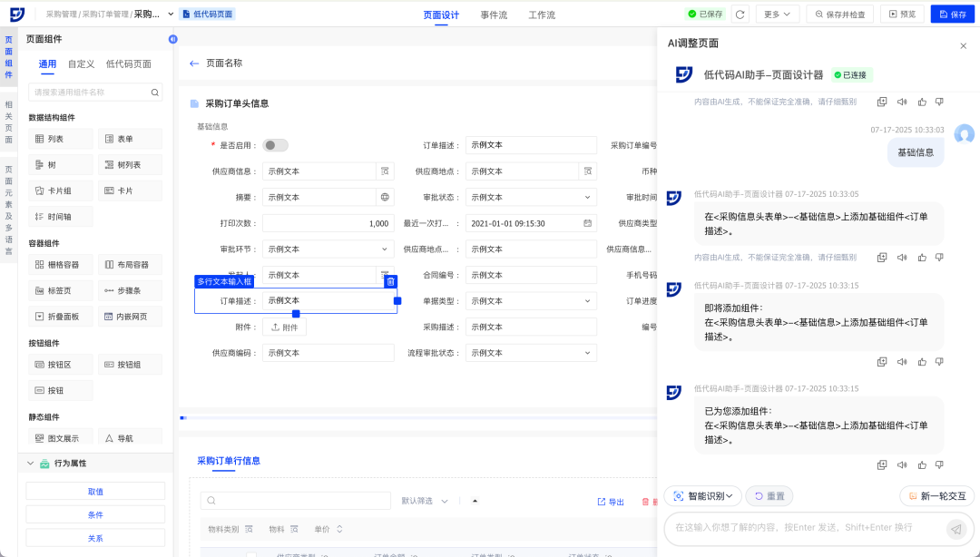
Task: Open the 智能识别 dropdown
Action: [702, 496]
